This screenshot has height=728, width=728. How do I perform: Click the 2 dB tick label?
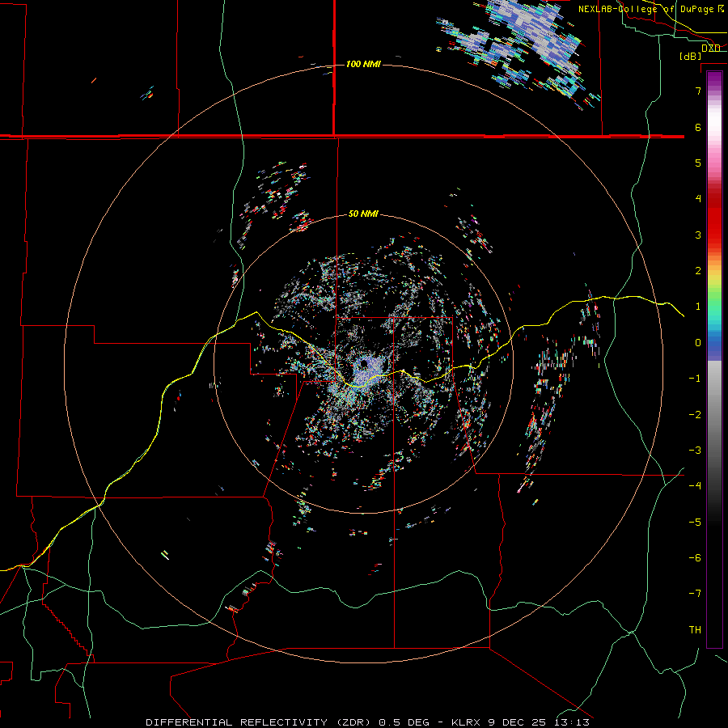[x=698, y=271]
